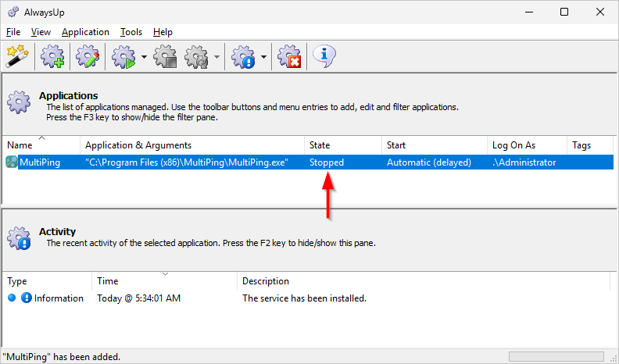Click the gear report activity icon
This screenshot has width=619, height=364.
243,57
